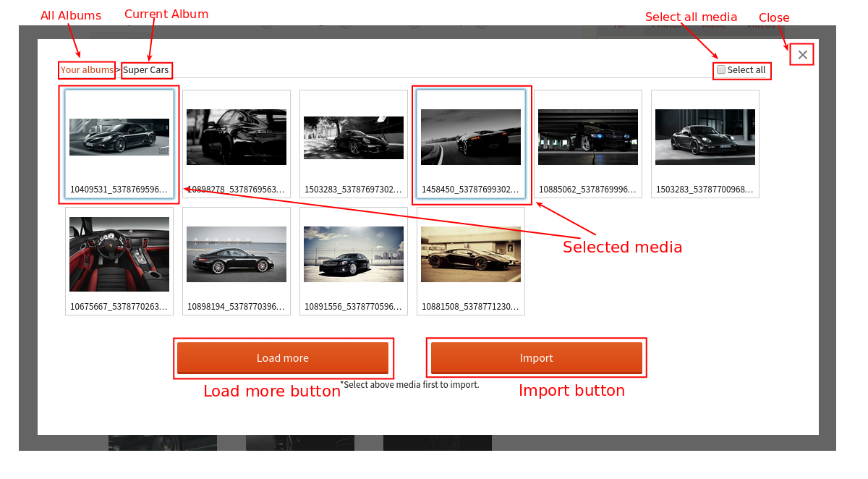Select the BMW with blue headlights photo

pos(588,137)
